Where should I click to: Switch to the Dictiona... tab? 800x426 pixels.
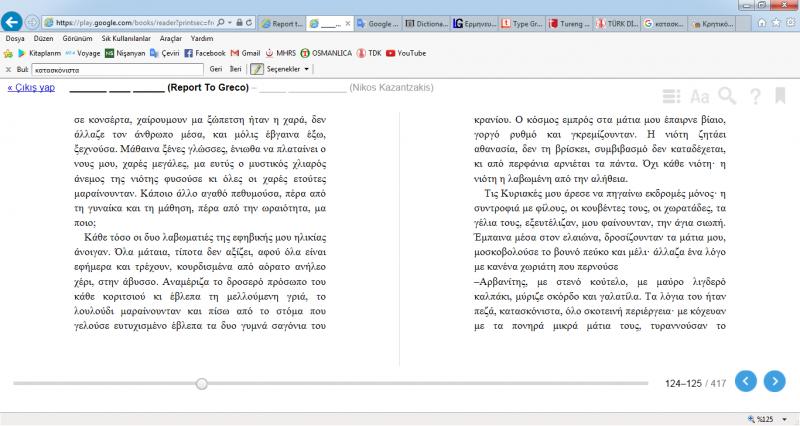click(427, 23)
